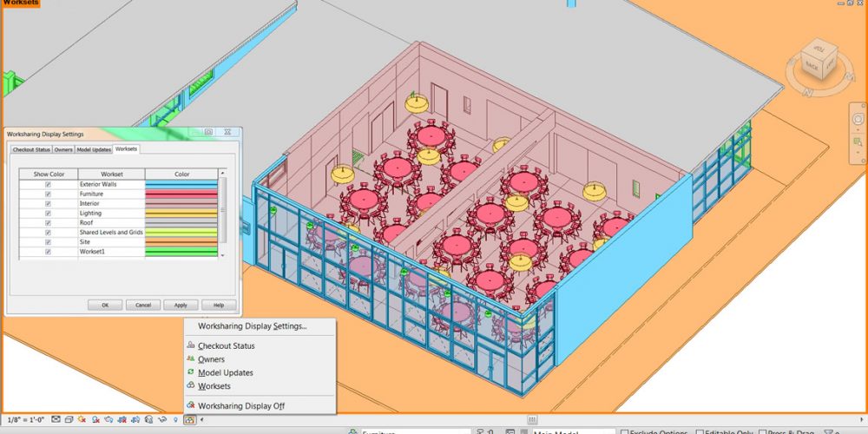
Task: Click the Interior pink color swatch
Action: coord(181,204)
